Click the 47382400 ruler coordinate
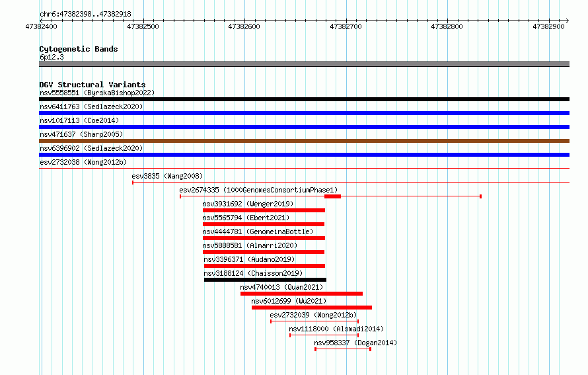Screen dimensions: 588x375 click(41, 26)
